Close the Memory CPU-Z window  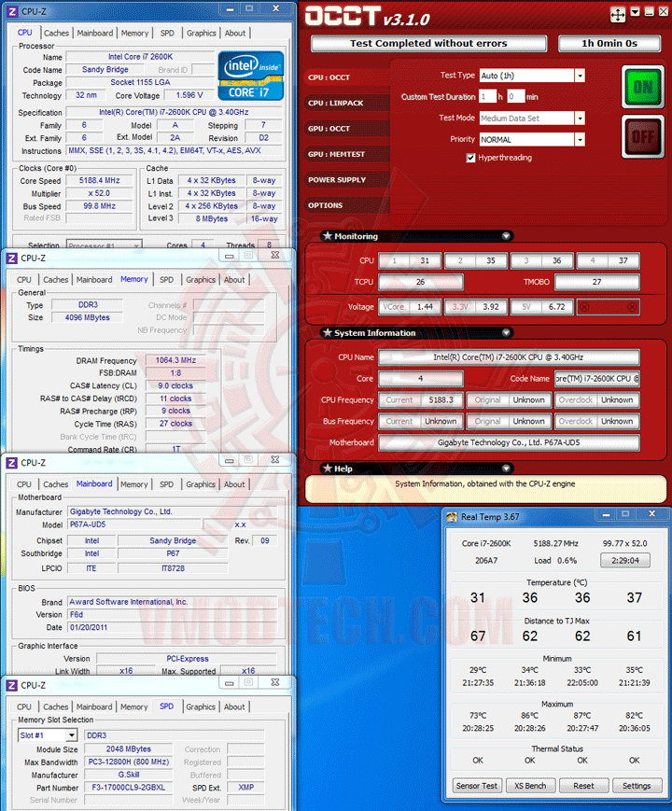[275, 256]
